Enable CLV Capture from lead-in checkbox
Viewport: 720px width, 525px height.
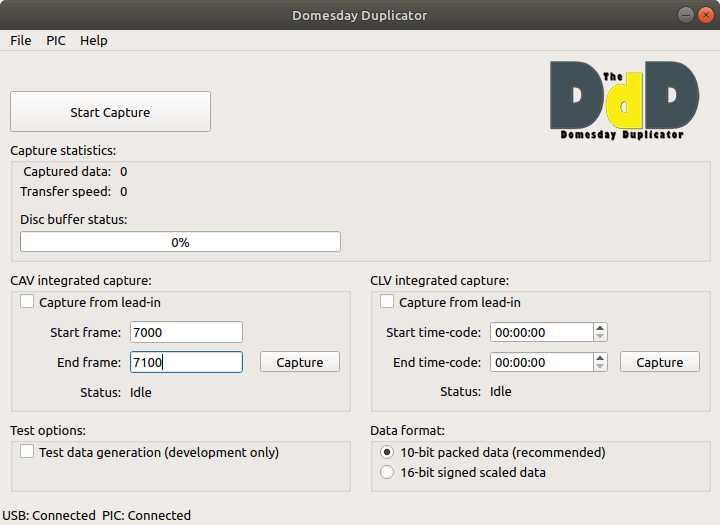387,302
